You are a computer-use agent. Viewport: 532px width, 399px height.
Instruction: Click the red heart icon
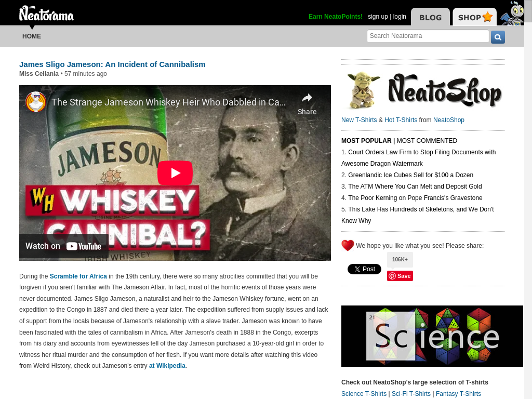pyautogui.click(x=348, y=245)
